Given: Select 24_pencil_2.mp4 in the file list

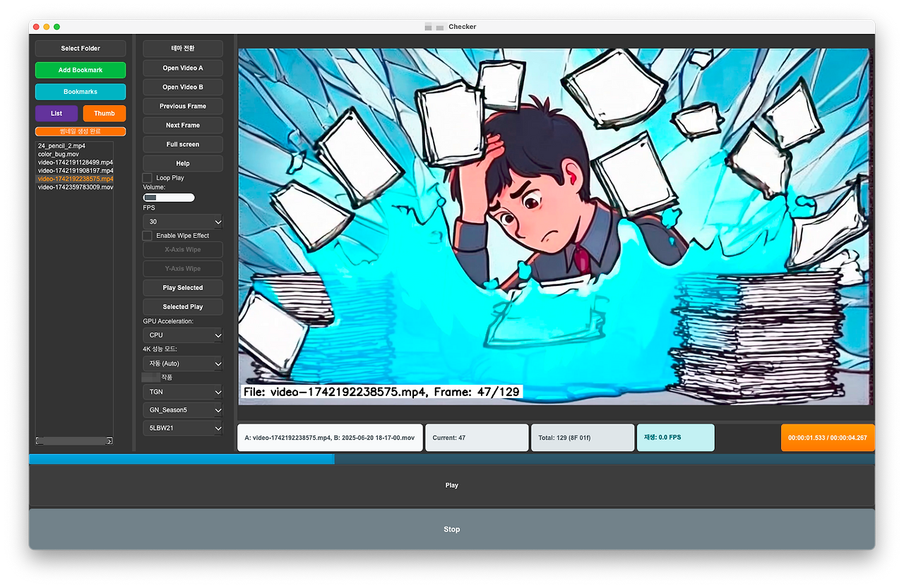Looking at the screenshot, I should pos(61,145).
